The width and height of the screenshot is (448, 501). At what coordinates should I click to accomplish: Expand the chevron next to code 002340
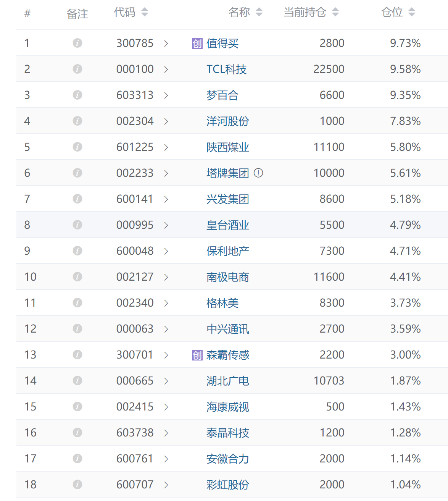pyautogui.click(x=166, y=303)
